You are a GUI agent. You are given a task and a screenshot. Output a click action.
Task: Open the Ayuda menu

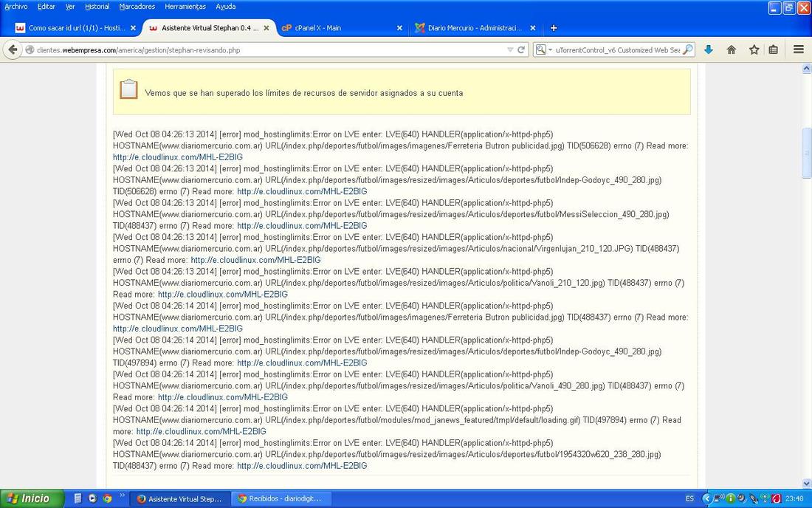[225, 7]
